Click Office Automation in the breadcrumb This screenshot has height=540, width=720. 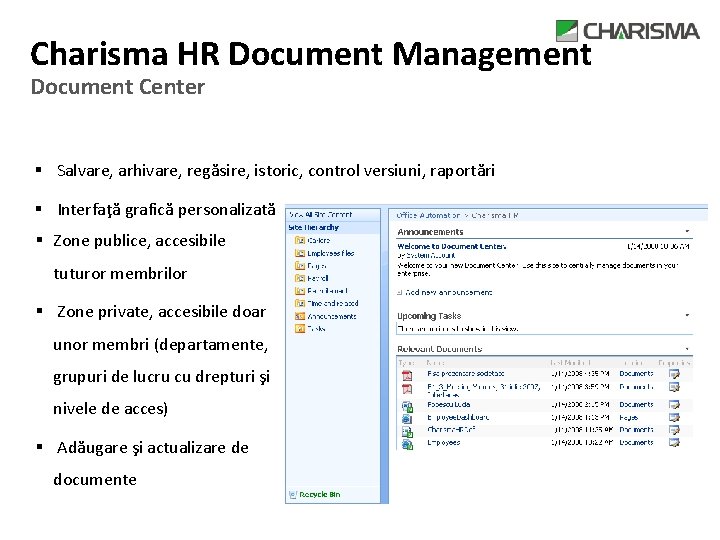[428, 215]
